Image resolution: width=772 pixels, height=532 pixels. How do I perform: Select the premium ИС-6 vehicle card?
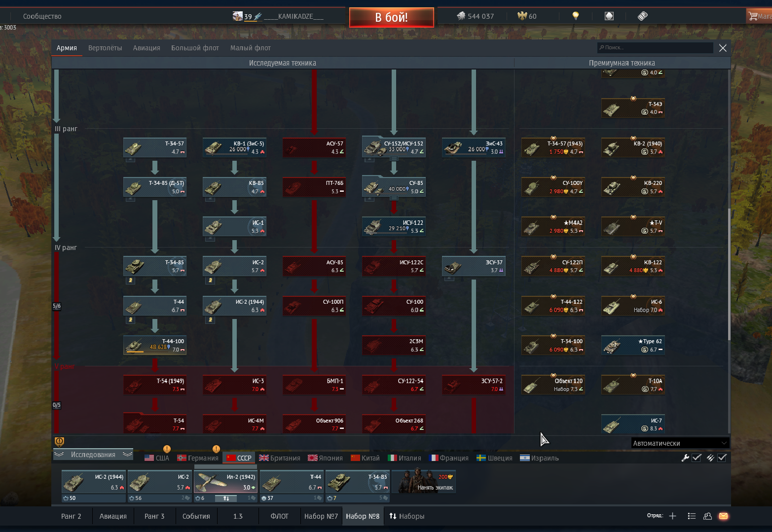click(x=633, y=306)
